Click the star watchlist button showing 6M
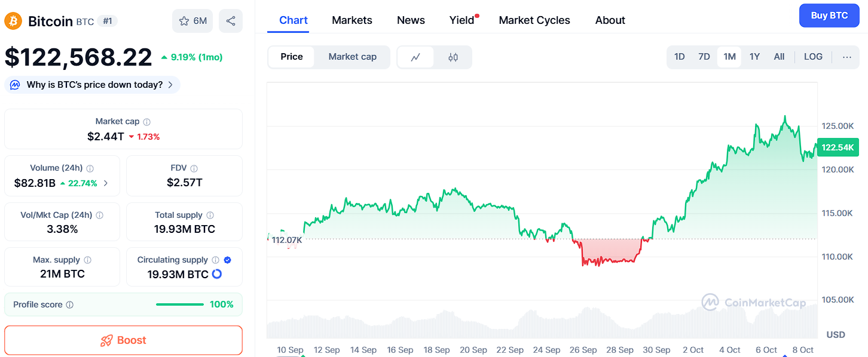Screen dimensions: 868x357 (x=192, y=21)
